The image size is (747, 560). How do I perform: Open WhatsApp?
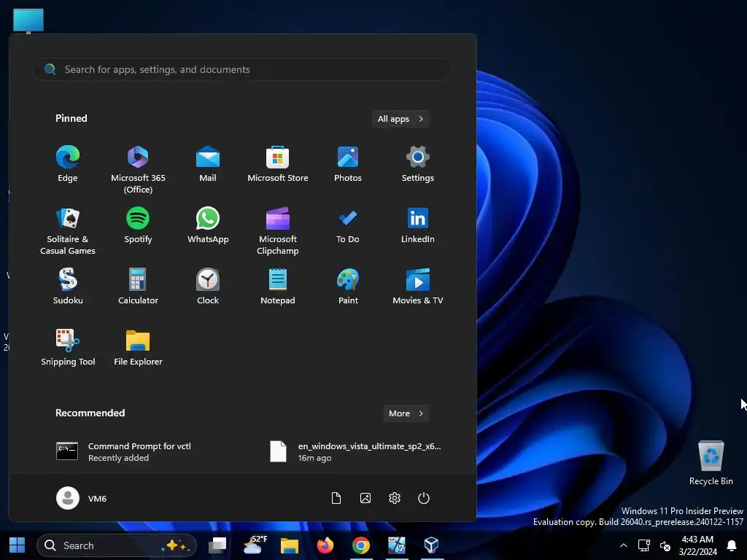(208, 226)
